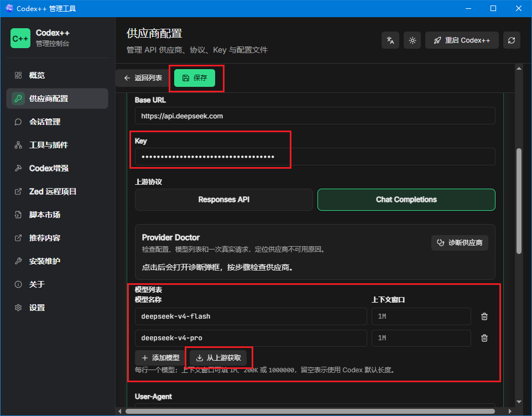Open 概览 in the sidebar

click(57, 75)
